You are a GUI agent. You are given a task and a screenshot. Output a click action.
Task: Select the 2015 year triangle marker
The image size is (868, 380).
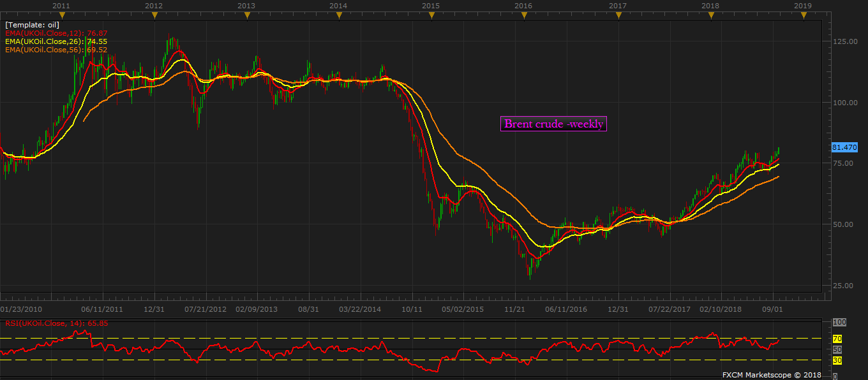431,15
